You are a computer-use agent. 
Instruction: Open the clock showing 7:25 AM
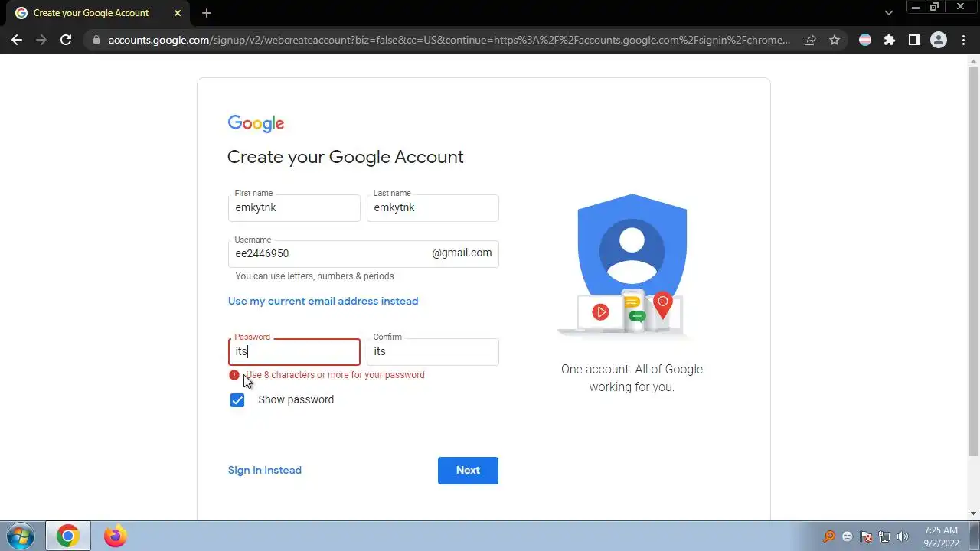941,536
